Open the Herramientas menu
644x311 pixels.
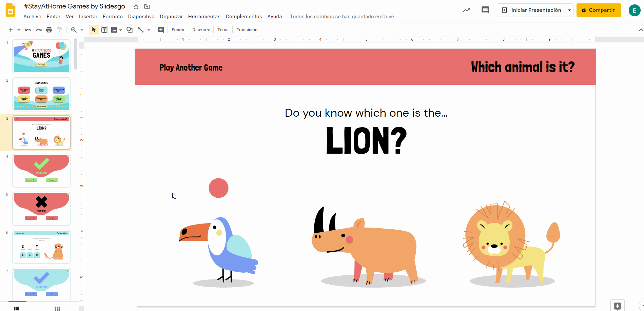click(204, 17)
